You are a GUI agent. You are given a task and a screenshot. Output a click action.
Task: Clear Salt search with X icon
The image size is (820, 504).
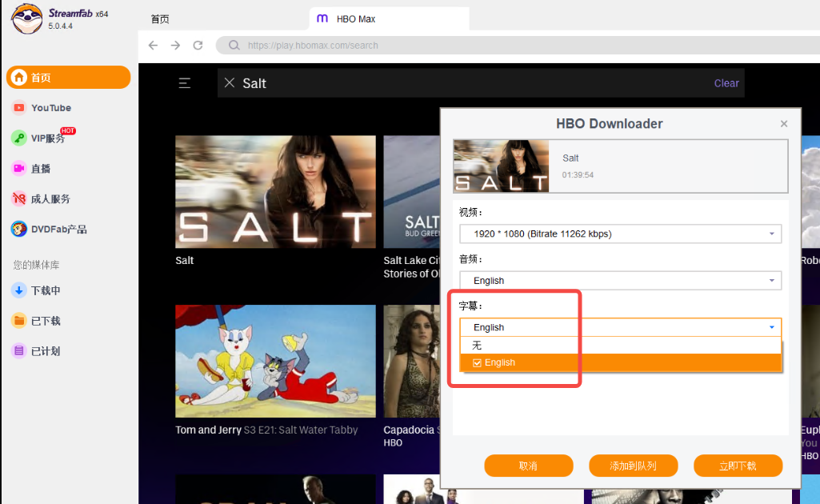(x=229, y=82)
